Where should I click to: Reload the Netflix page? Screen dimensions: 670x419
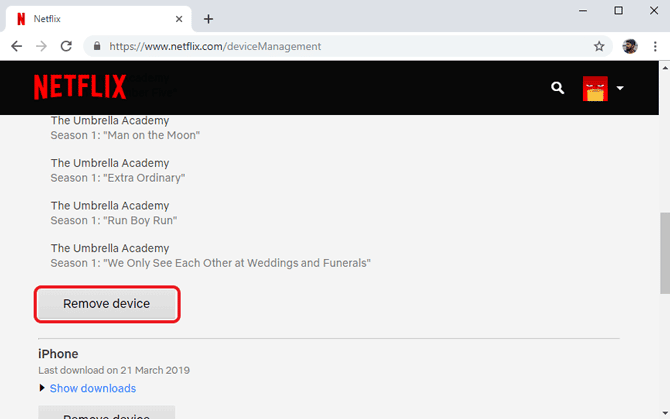pos(66,46)
